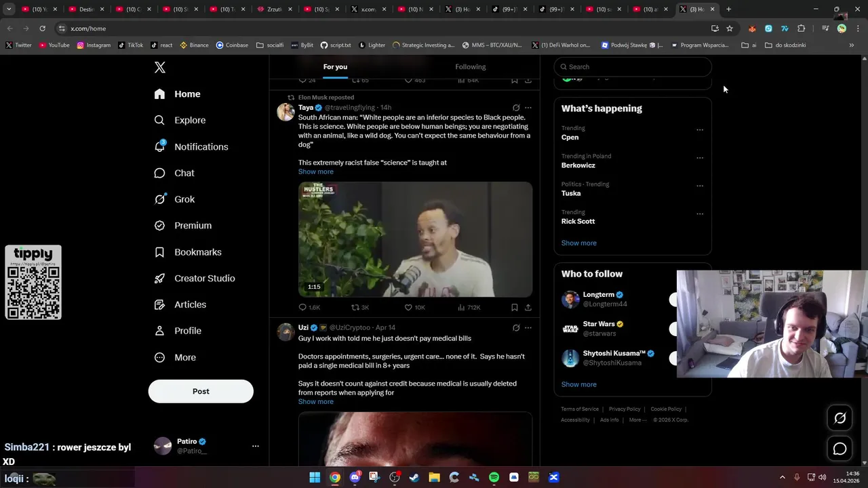Open Spotify from the taskbar
This screenshot has height=488, width=868.
(494, 477)
